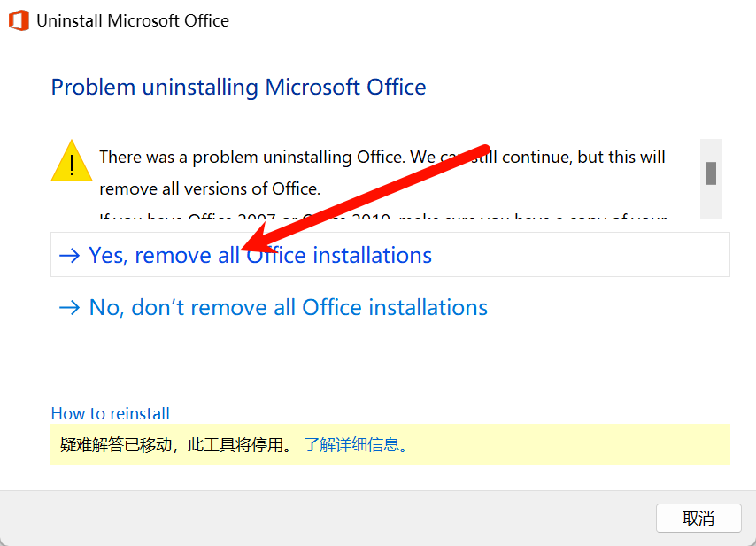Click the Office logo in the title bar
Viewport: 756px width, 546px height.
(x=19, y=20)
